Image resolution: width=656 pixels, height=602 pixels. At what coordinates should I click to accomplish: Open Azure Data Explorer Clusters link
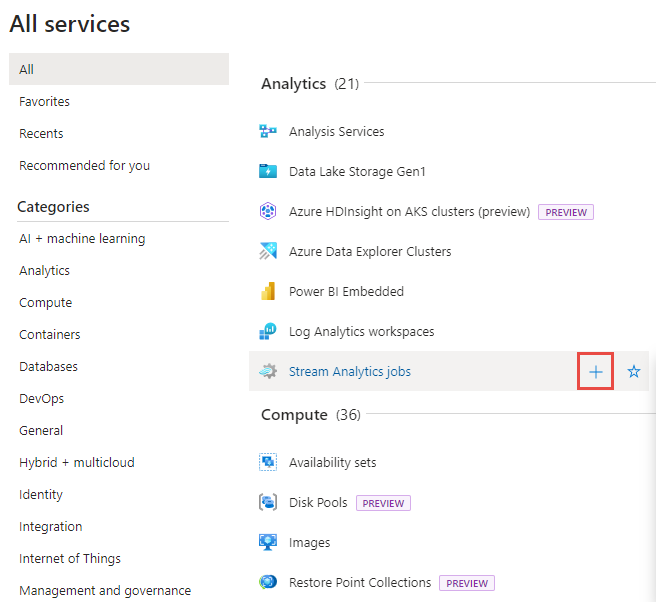click(370, 251)
